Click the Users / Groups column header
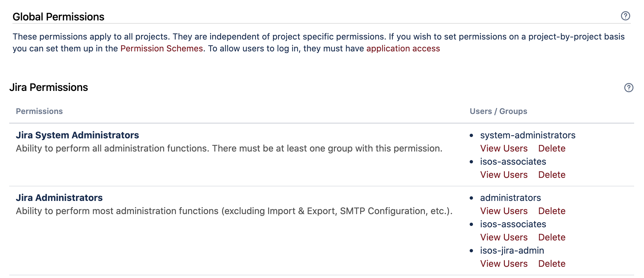The width and height of the screenshot is (644, 278). click(x=498, y=111)
